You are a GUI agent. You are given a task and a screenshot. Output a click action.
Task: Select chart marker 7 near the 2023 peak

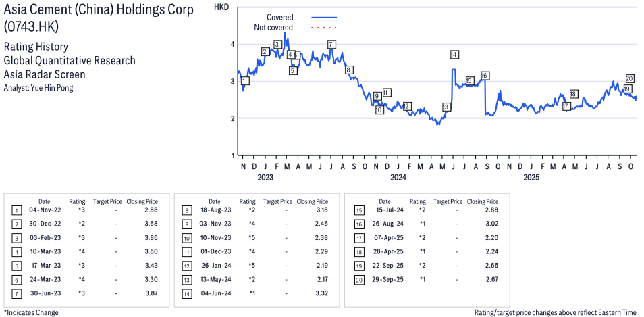coord(331,45)
